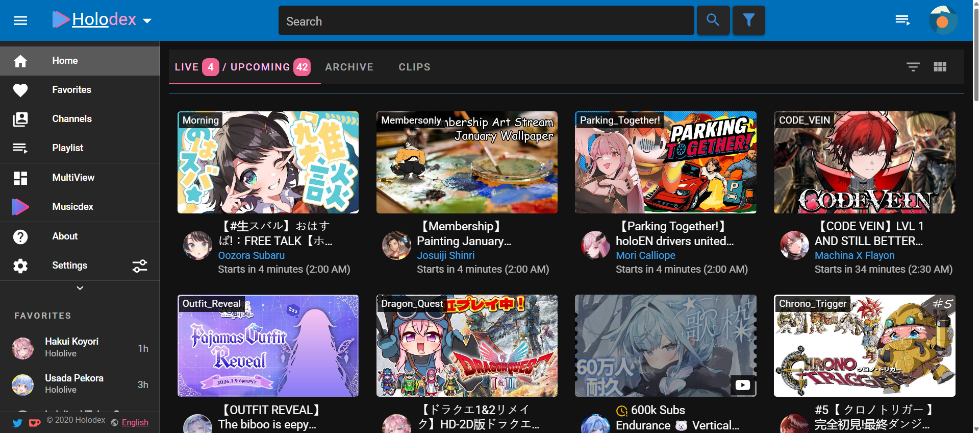Open the Twitter icon in the footer
980x433 pixels.
pyautogui.click(x=17, y=423)
